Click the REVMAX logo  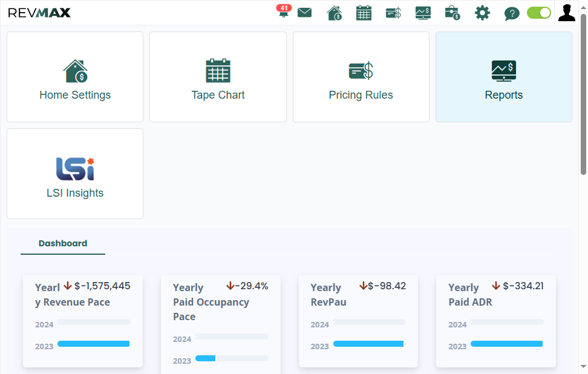(39, 13)
